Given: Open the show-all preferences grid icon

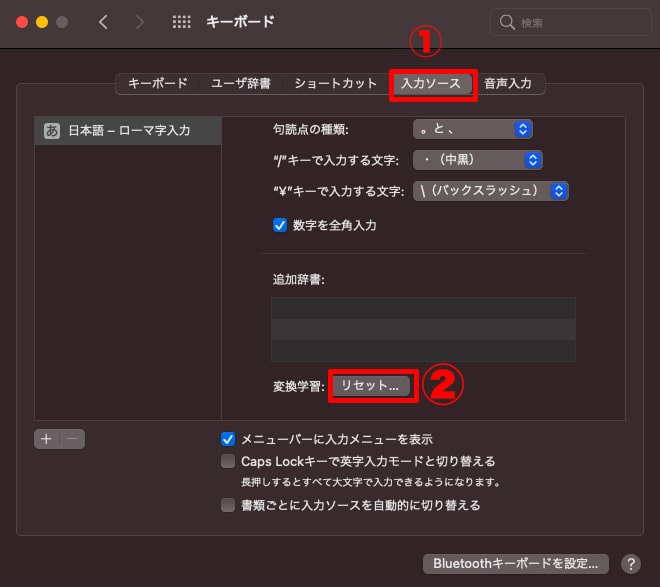Looking at the screenshot, I should (182, 22).
